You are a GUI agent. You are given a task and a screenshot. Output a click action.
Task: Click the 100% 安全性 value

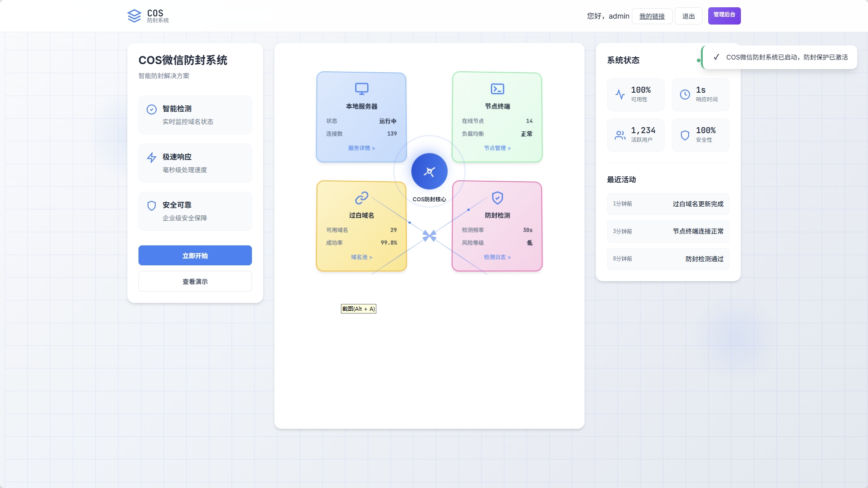coord(706,130)
